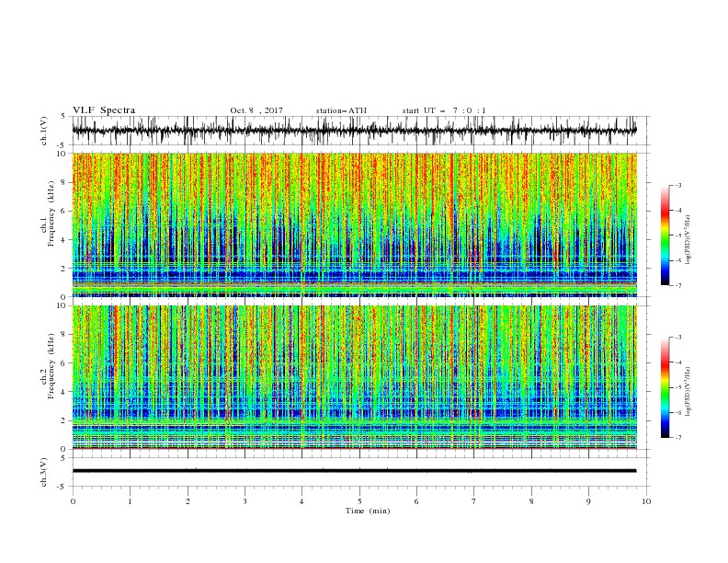The image size is (728, 563).
Task: Click the ch.1 color scale 'log(PSD)(V²/Hz)' label
Action: (x=688, y=240)
